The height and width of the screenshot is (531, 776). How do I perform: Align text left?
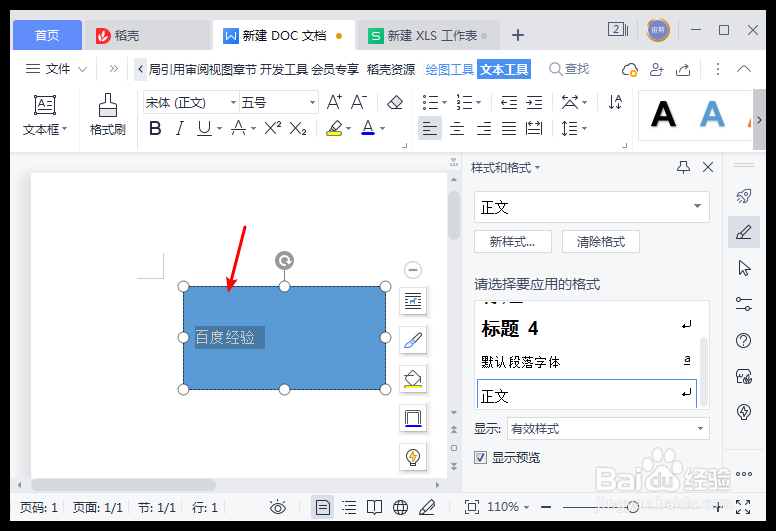pos(430,129)
